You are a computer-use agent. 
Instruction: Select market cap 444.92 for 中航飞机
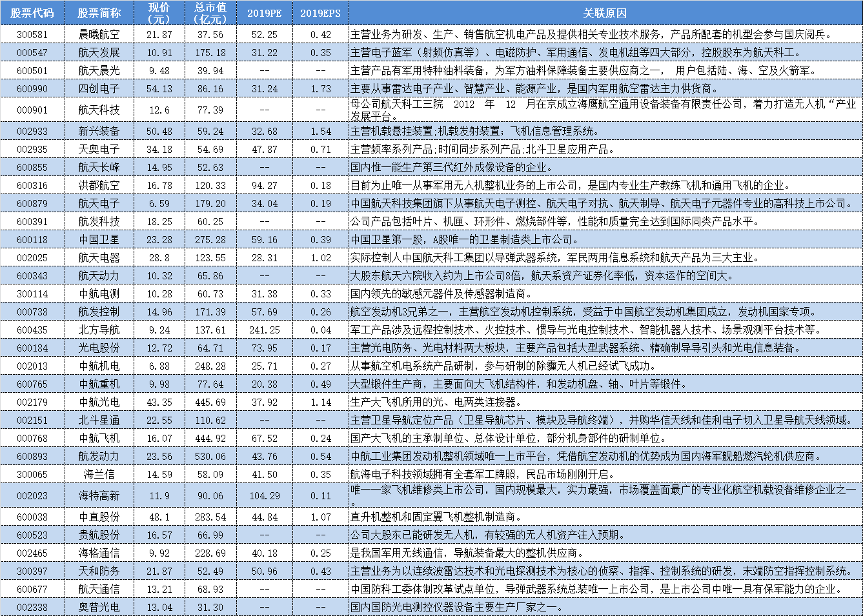pos(210,438)
